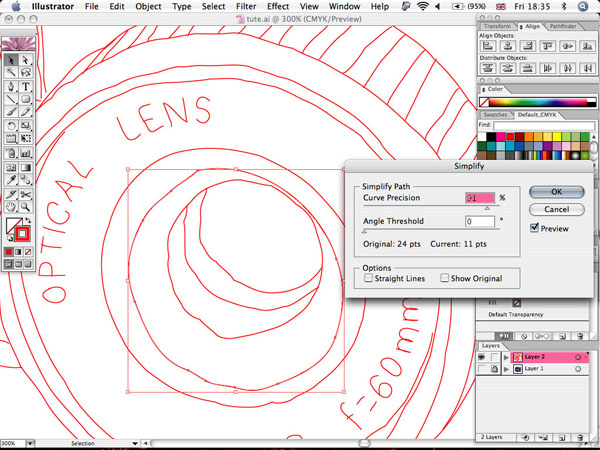This screenshot has width=600, height=450.
Task: Select the Rotate tool
Action: point(11,126)
